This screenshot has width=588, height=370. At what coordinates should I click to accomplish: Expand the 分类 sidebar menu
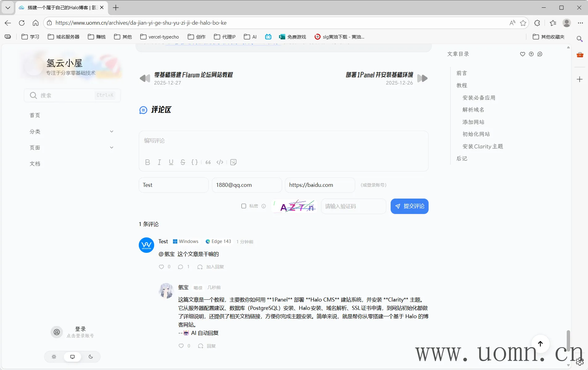[112, 132]
